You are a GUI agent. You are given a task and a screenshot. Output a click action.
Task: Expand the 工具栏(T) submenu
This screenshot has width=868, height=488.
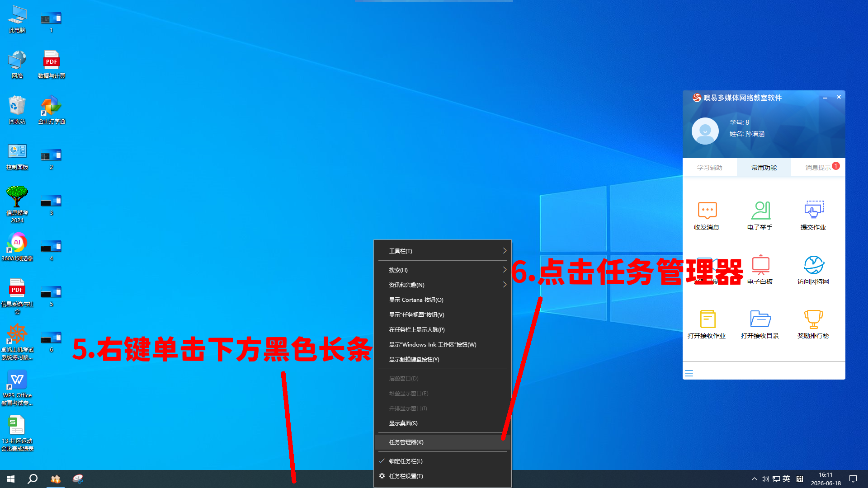click(x=443, y=251)
